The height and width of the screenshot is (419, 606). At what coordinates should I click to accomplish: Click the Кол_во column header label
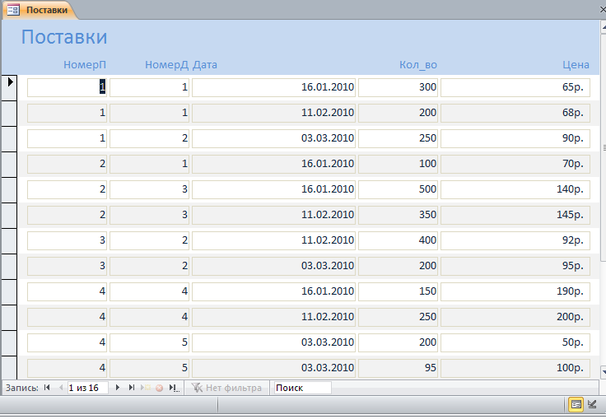418,65
